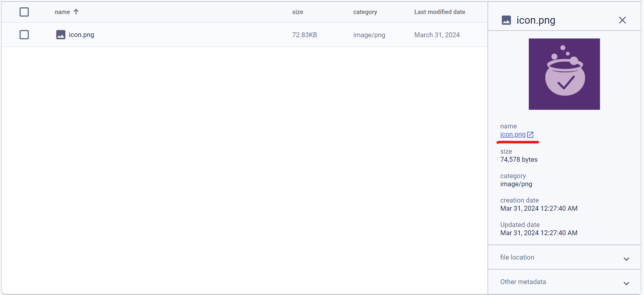Select the image/png category cell in table

click(369, 35)
